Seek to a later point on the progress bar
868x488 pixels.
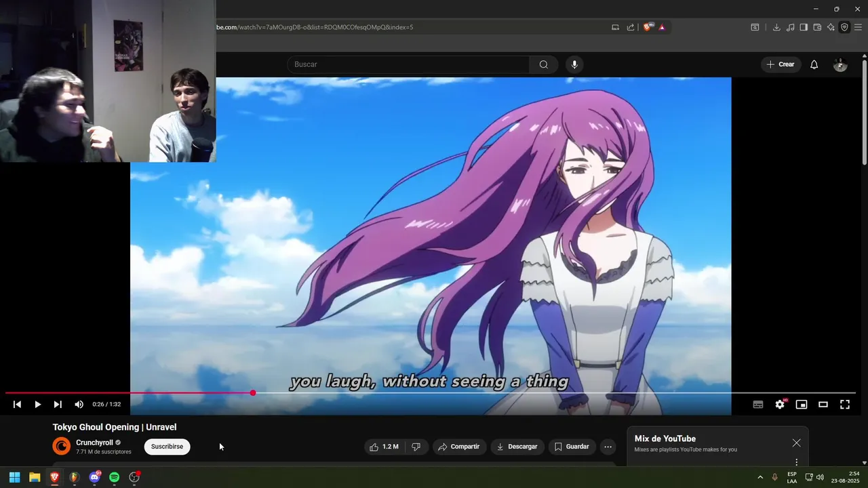point(555,393)
